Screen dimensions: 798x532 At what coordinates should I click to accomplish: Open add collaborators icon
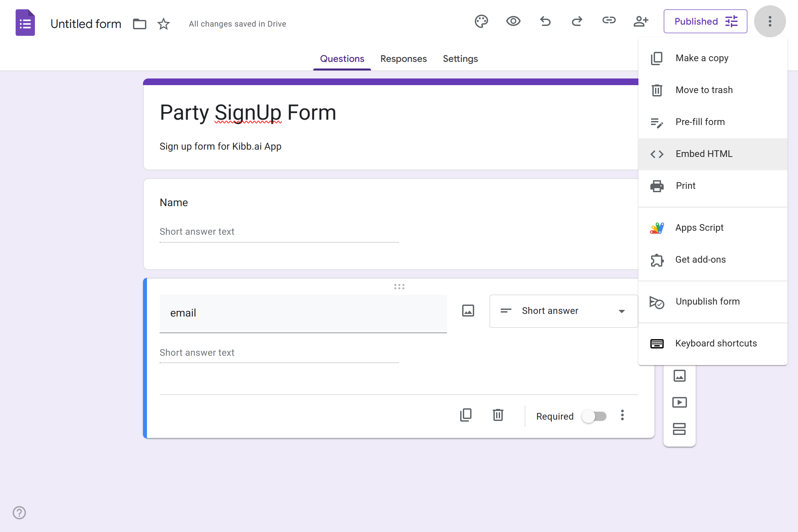(641, 21)
